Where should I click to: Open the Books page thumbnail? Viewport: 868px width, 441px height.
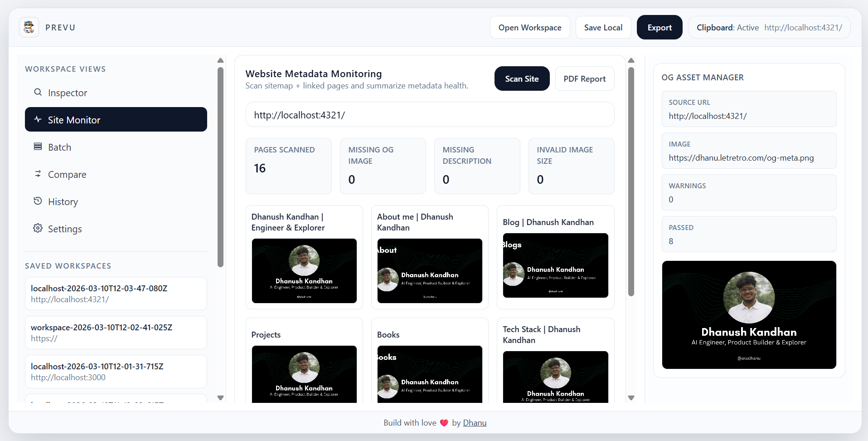coord(430,374)
